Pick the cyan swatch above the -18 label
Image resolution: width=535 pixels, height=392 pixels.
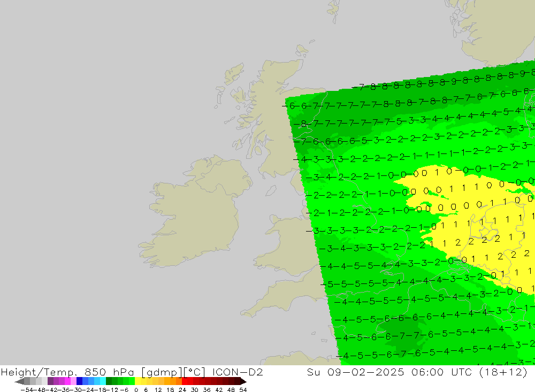coord(103,381)
